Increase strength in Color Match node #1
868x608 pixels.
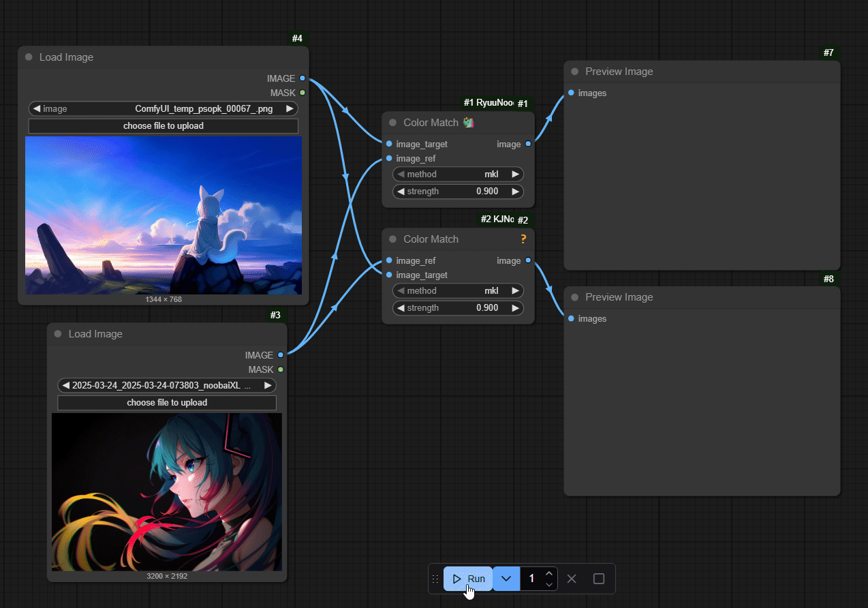tap(515, 192)
